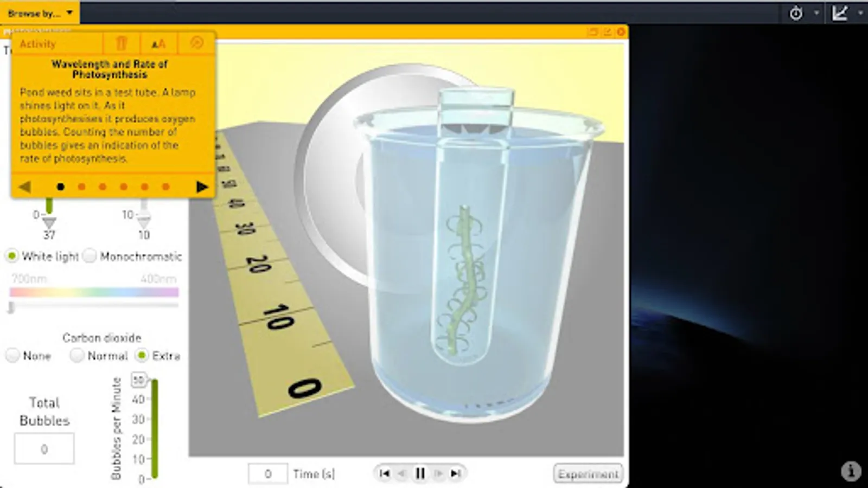Click the "Carbon dioxide" label
The height and width of the screenshot is (488, 868).
[x=101, y=338]
